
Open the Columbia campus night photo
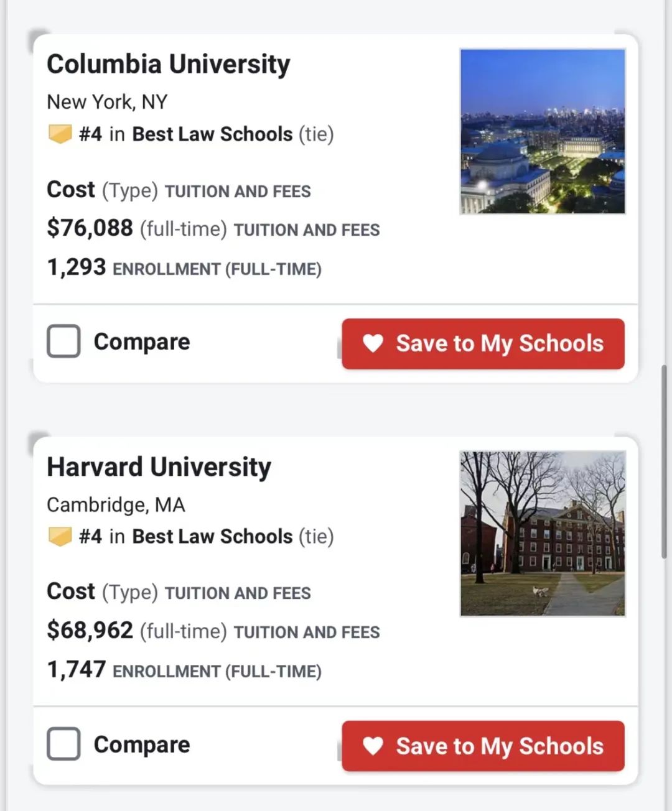pyautogui.click(x=543, y=131)
